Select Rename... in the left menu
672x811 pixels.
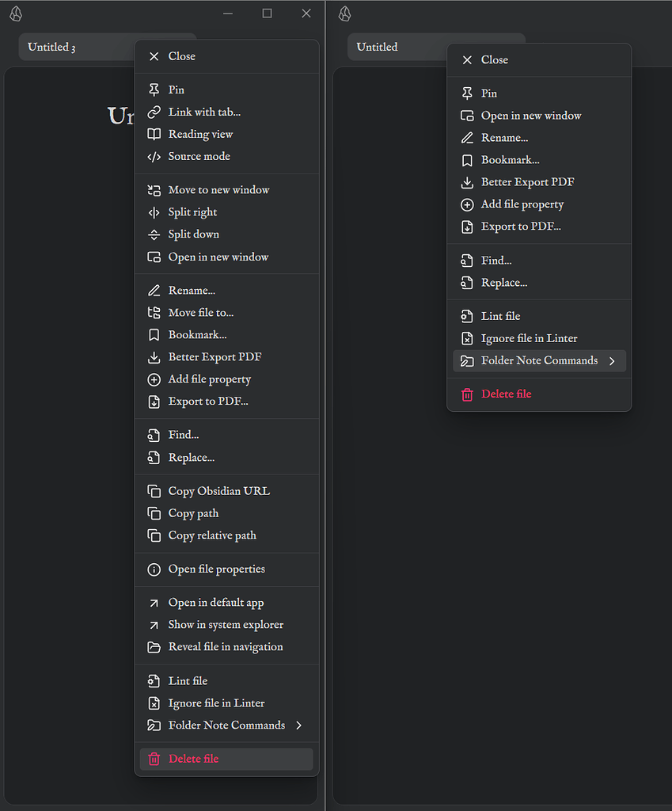click(x=226, y=291)
